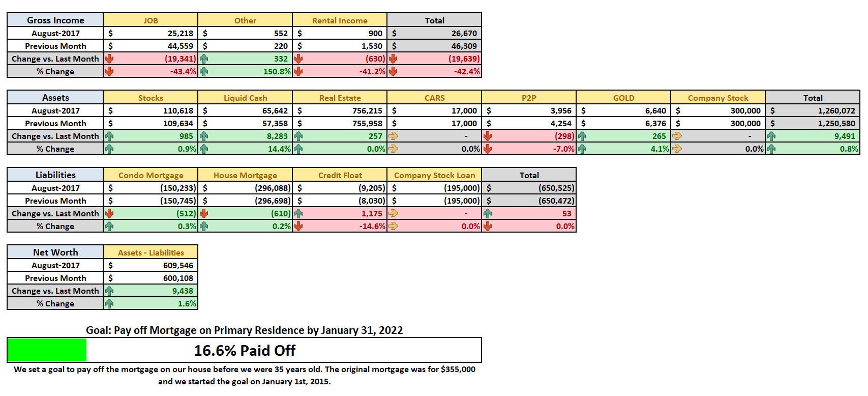The height and width of the screenshot is (396, 868).
Task: Click yellow sideways arrow in CARS change row
Action: coord(393,136)
